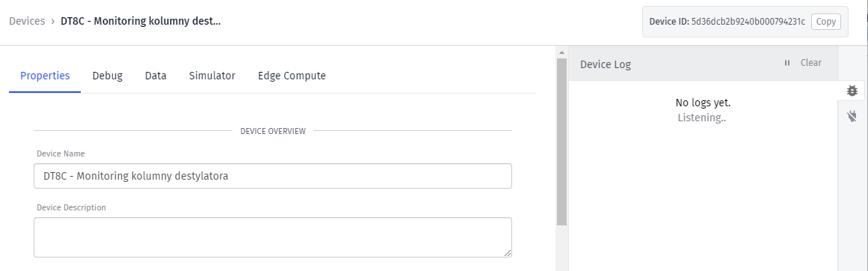Open the Debug tab

[108, 76]
